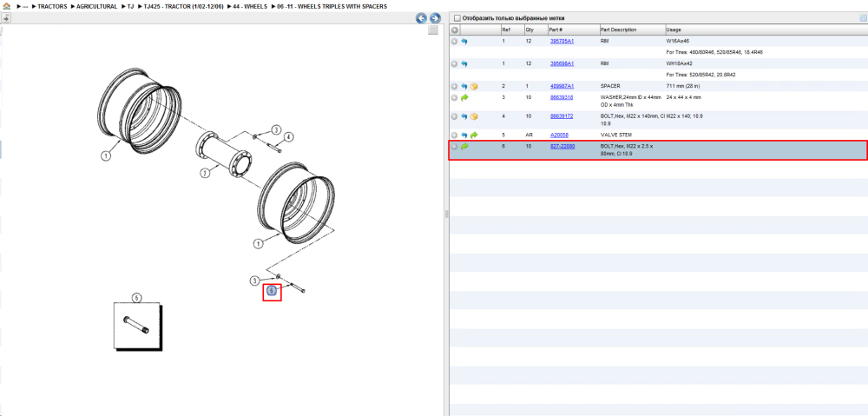Open part number link 395705A1
The height and width of the screenshot is (416, 868).
pos(562,41)
